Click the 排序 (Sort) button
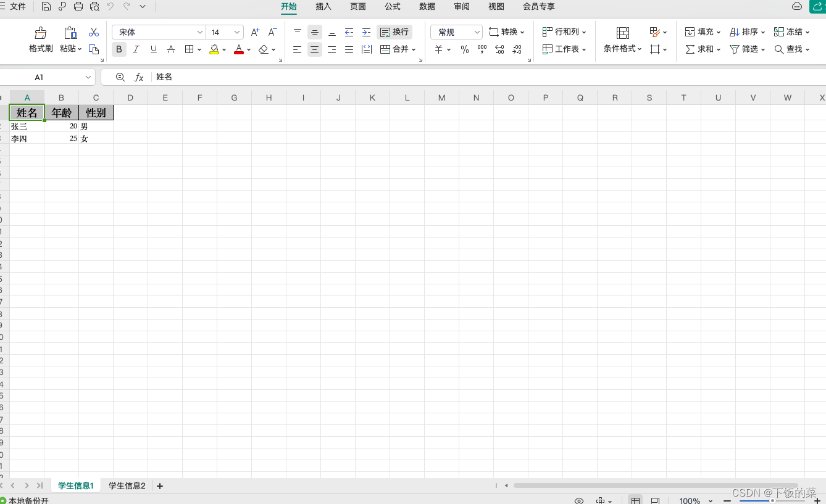Viewport: 826px width, 504px height. 748,32
